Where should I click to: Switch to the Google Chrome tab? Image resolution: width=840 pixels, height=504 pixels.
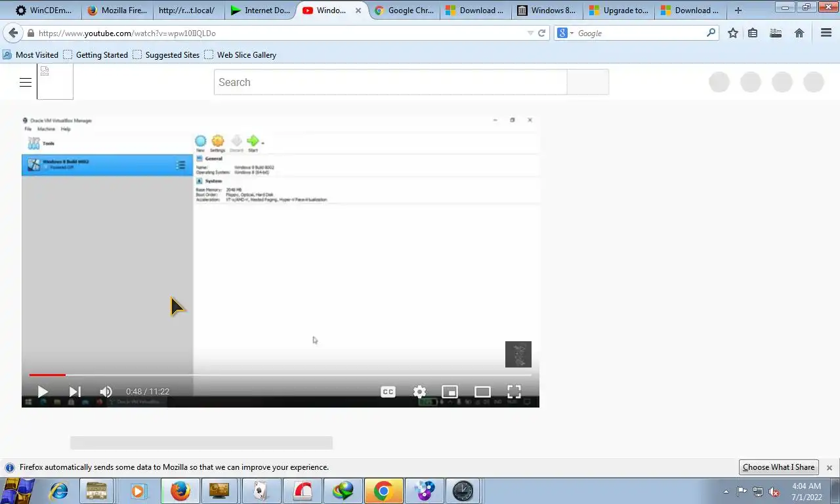(403, 10)
